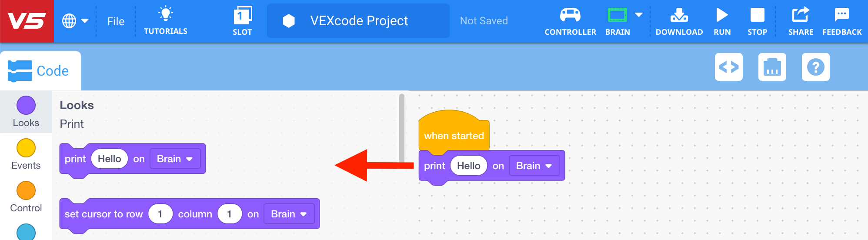Open the code viewer icon
The height and width of the screenshot is (240, 868).
tap(729, 67)
